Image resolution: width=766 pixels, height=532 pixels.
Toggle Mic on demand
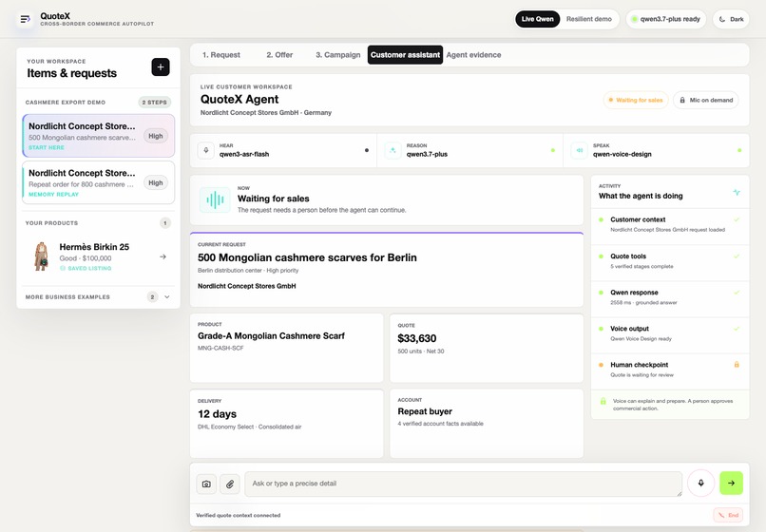pyautogui.click(x=706, y=100)
